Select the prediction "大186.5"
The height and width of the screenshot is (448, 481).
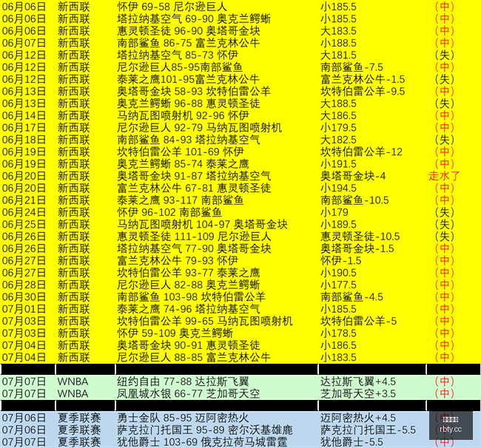(338, 115)
